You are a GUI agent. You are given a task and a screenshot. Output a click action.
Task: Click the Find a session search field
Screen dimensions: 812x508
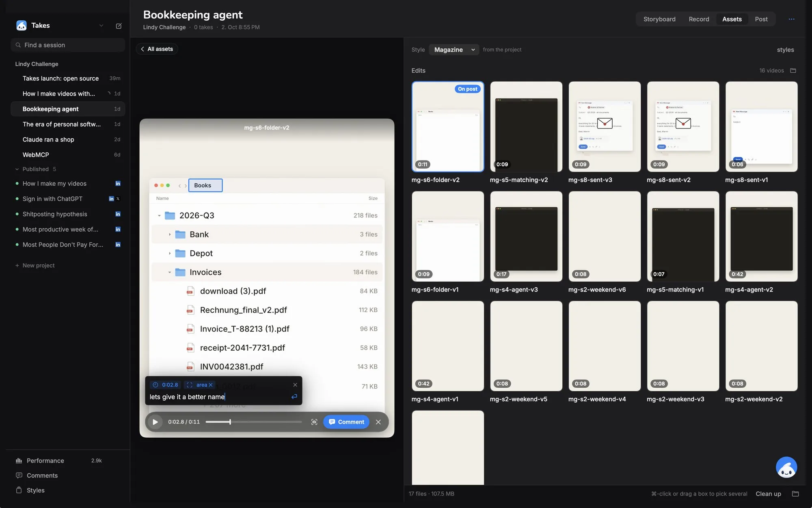click(68, 45)
